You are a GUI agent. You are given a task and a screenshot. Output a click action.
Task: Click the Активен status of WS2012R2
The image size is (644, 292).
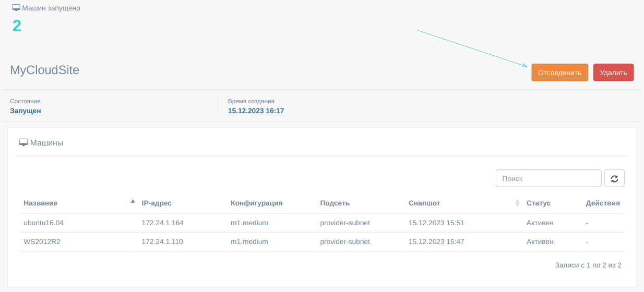540,241
